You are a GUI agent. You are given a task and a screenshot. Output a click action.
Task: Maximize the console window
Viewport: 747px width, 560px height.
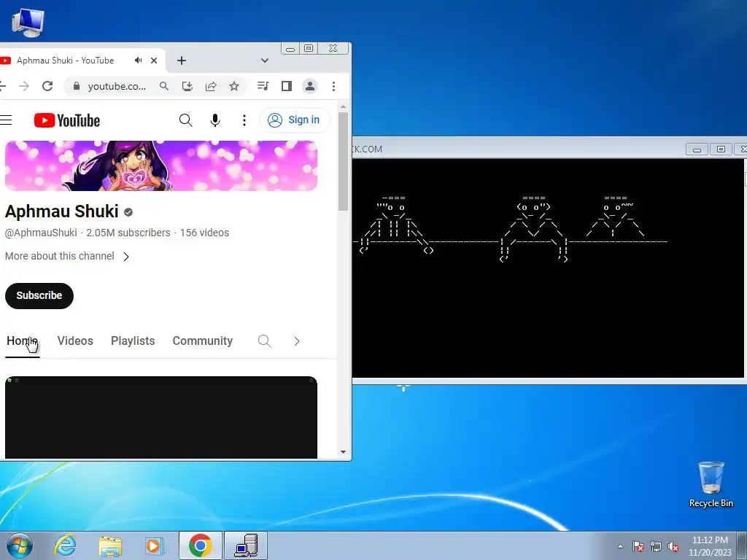721,149
